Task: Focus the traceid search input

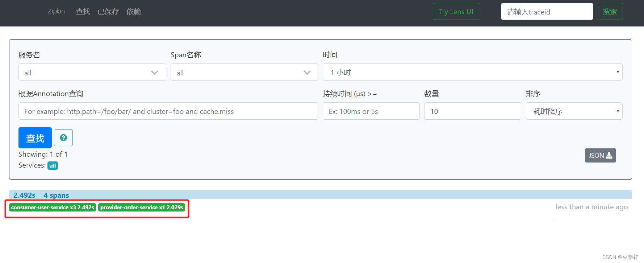Action: pos(547,12)
